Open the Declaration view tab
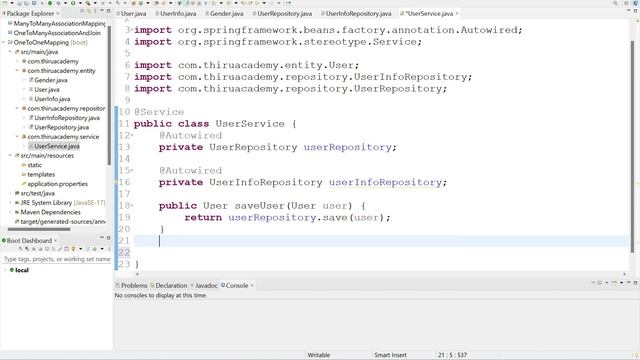The height and width of the screenshot is (360, 640). point(169,285)
